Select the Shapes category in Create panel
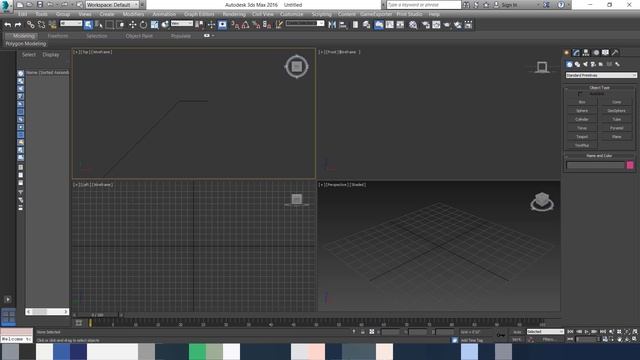 [577, 64]
